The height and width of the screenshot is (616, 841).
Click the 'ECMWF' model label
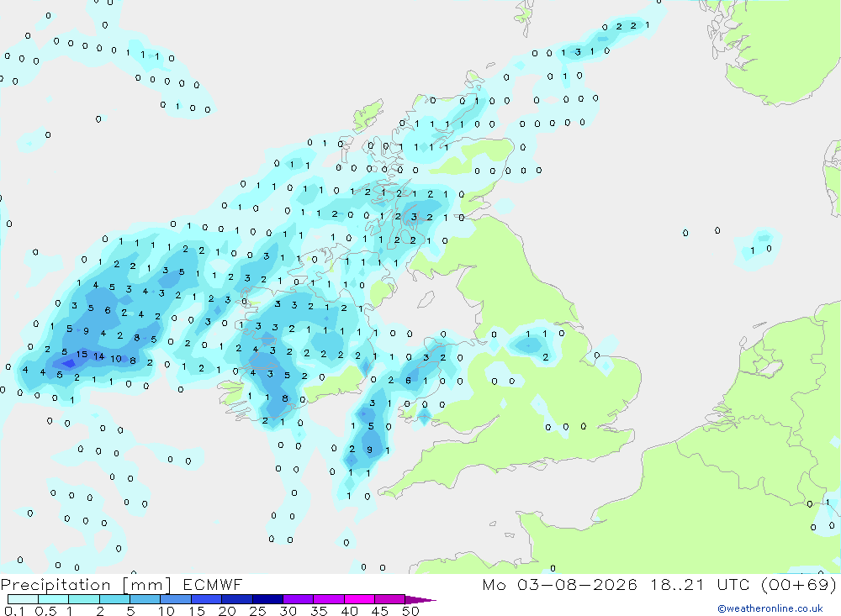click(x=213, y=584)
